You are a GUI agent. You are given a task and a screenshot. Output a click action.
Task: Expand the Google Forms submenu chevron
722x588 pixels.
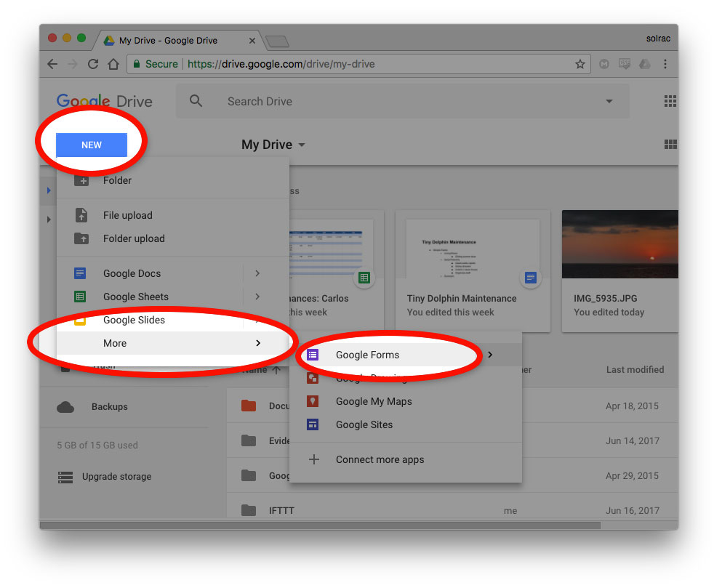(490, 355)
